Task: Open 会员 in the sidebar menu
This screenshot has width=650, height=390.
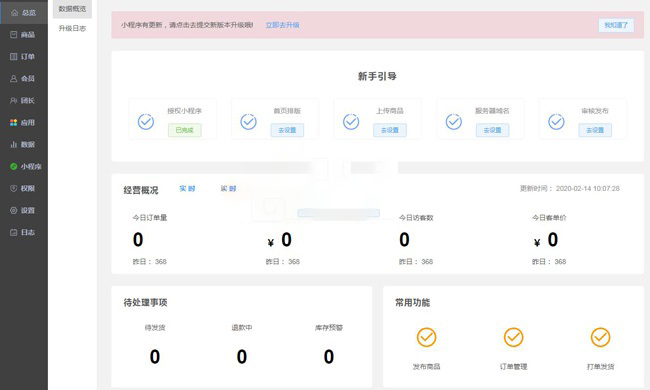Action: pyautogui.click(x=24, y=79)
